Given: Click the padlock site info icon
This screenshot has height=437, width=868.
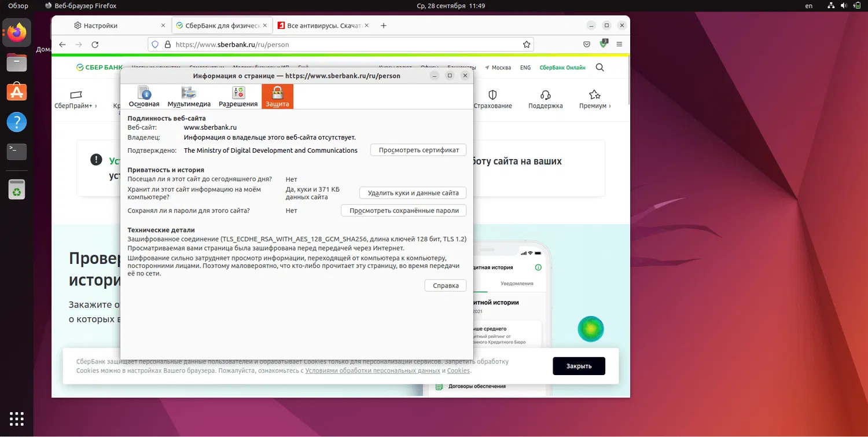Looking at the screenshot, I should tap(167, 45).
